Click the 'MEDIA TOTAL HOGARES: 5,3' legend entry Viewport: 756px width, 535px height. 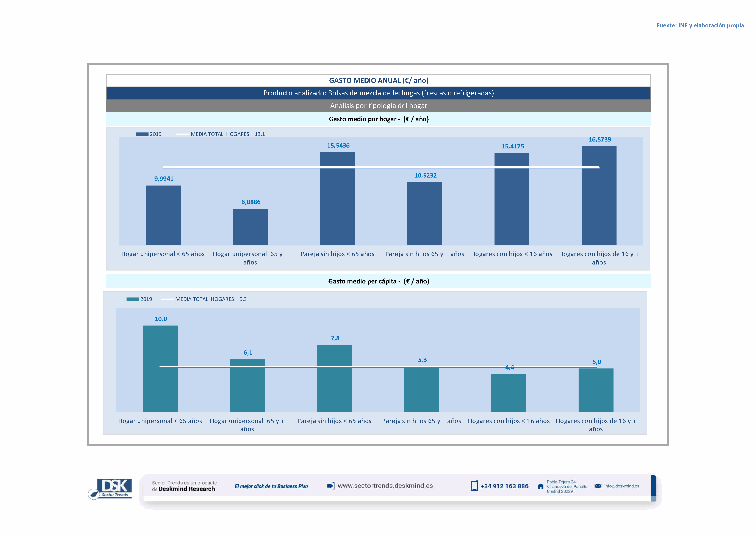[211, 299]
